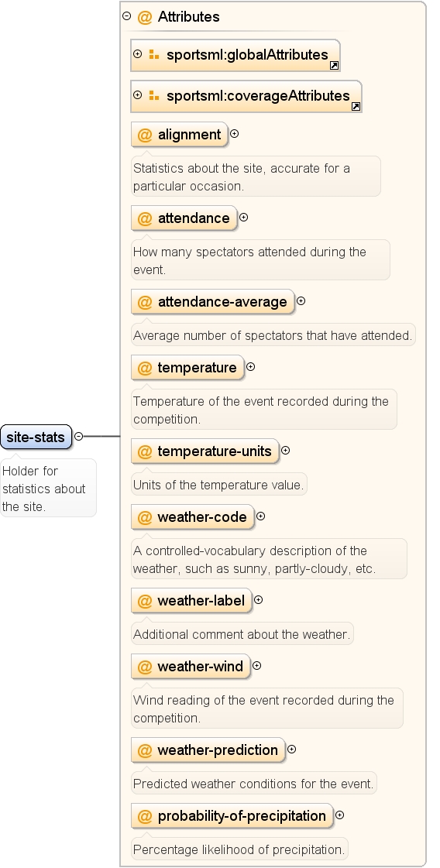Expand attendance-average details plus icon

[301, 300]
